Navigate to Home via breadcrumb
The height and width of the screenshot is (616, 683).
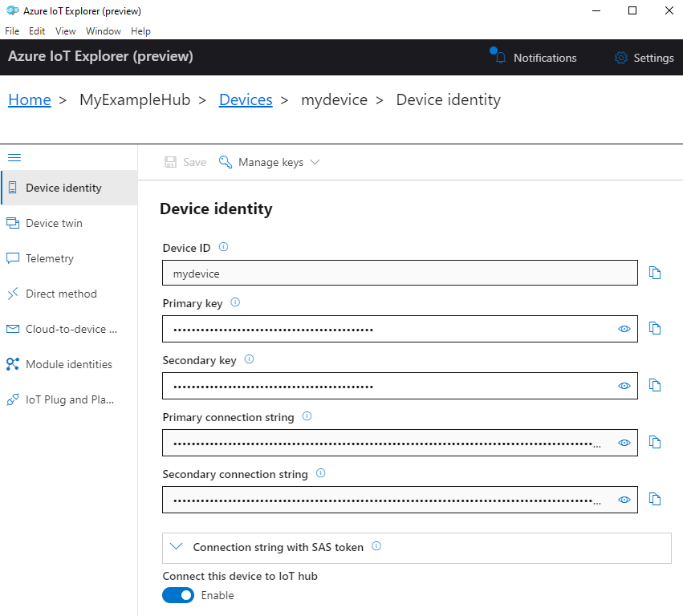[x=29, y=99]
